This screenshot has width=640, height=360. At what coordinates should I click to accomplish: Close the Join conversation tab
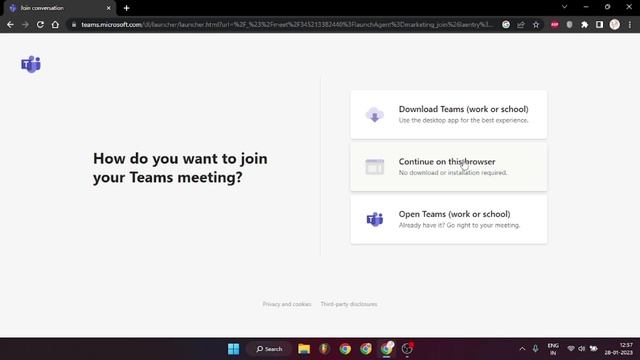coord(109,8)
